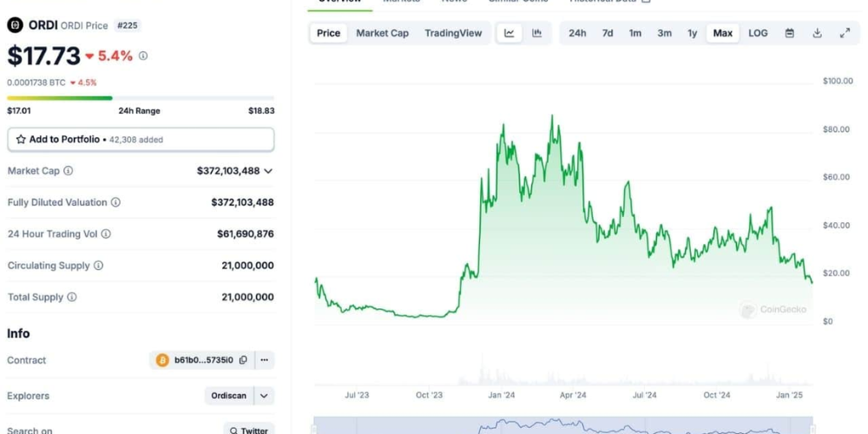868x434 pixels.
Task: Expand the Market Cap value chevron
Action: coord(268,171)
